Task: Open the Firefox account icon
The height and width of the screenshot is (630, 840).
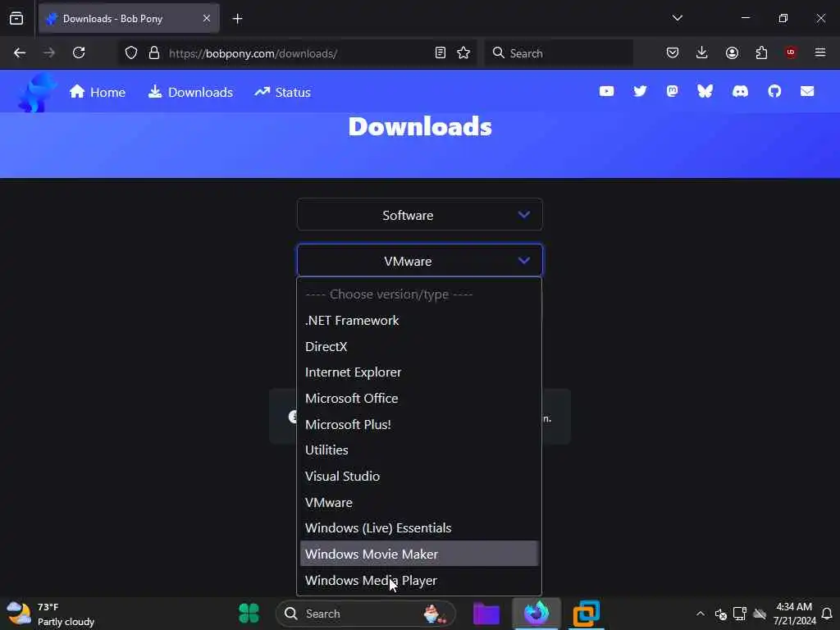Action: [732, 52]
